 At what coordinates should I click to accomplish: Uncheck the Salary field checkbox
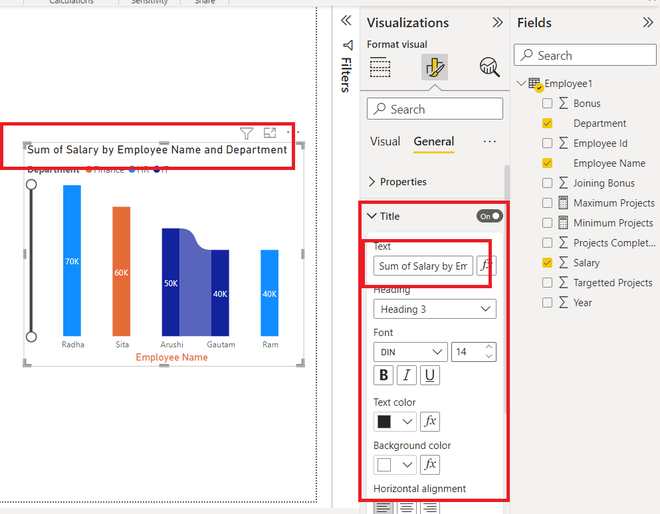point(547,263)
